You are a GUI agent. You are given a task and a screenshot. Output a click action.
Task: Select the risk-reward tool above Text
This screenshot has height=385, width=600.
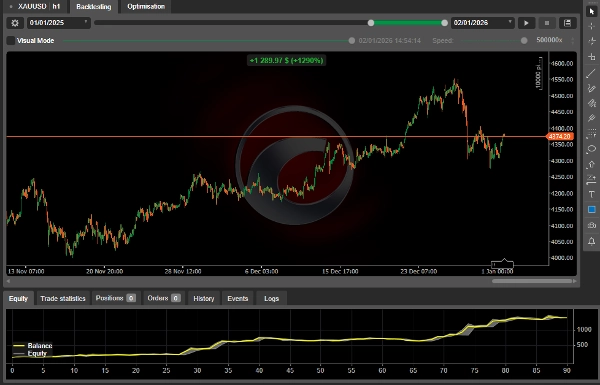coord(592,179)
